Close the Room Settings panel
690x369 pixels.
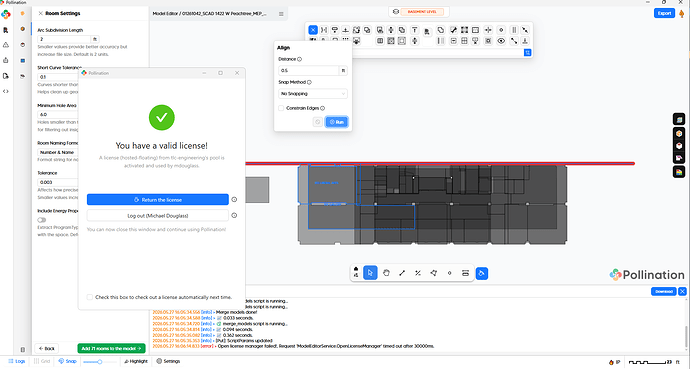point(40,14)
